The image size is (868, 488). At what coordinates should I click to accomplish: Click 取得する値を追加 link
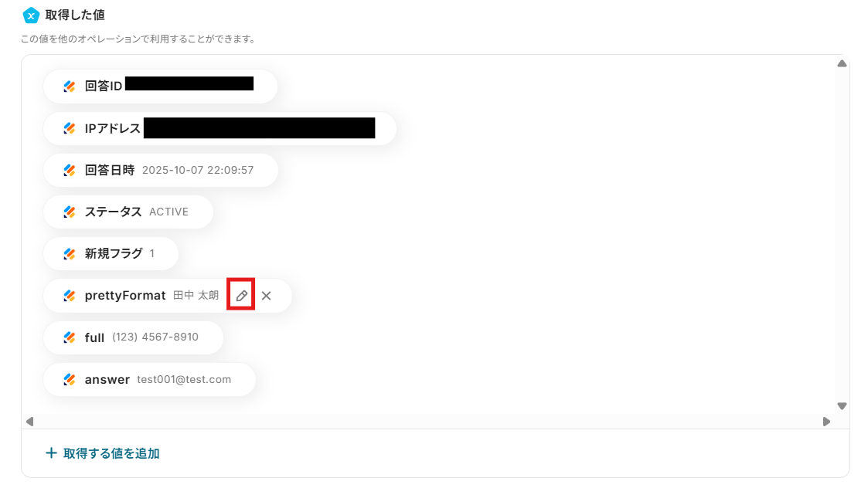click(111, 453)
